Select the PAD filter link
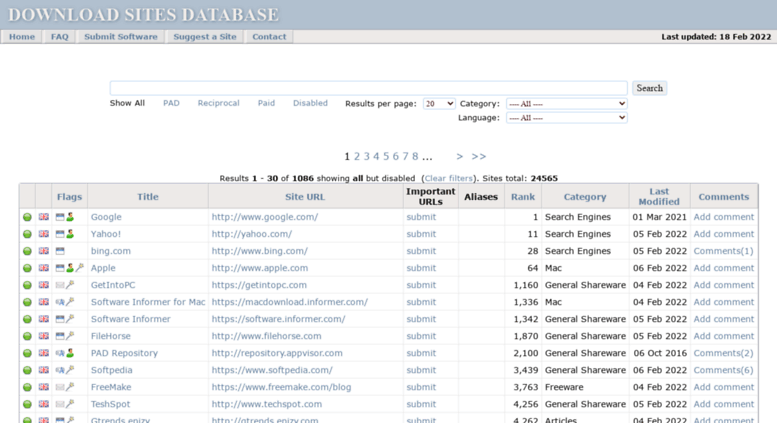Screen dimensions: 777x423 click(171, 103)
